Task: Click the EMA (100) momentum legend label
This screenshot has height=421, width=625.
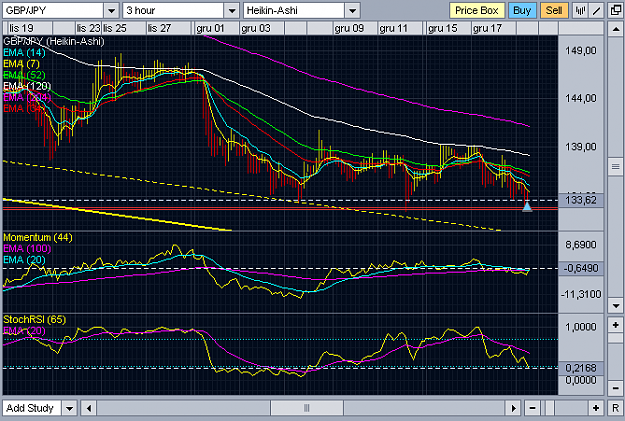Action: (27, 249)
